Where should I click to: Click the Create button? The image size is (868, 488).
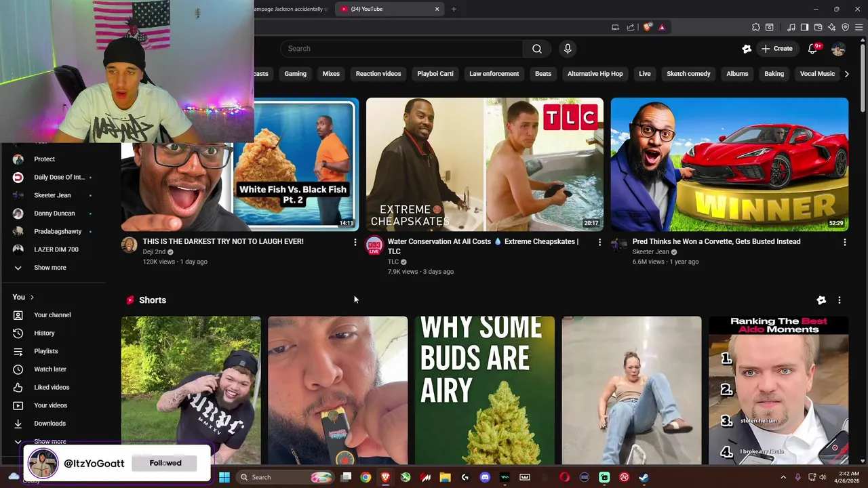(x=777, y=49)
